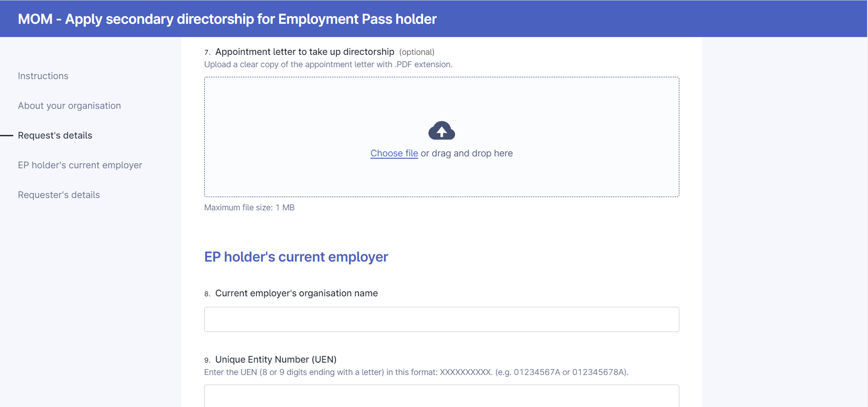Focus the Current employer's organisation name field

441,319
